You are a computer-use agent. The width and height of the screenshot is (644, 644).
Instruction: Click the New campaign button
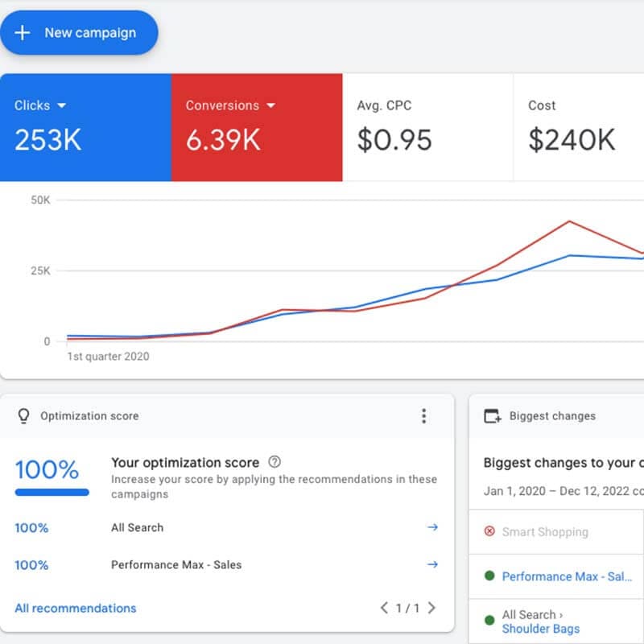(x=78, y=33)
